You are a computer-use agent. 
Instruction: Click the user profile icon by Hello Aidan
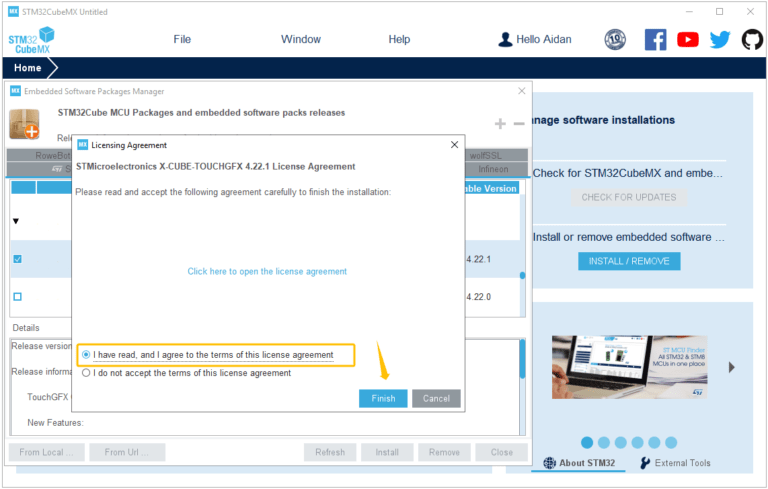(505, 40)
